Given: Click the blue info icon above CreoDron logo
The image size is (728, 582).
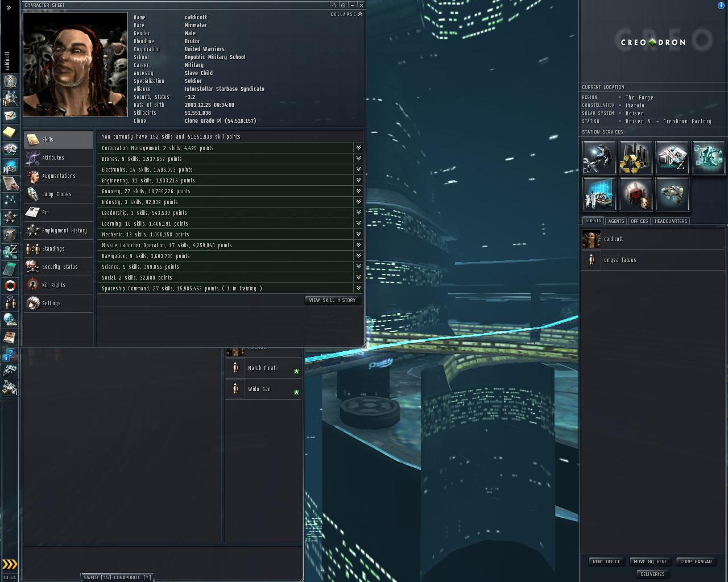Looking at the screenshot, I should pos(721,6).
